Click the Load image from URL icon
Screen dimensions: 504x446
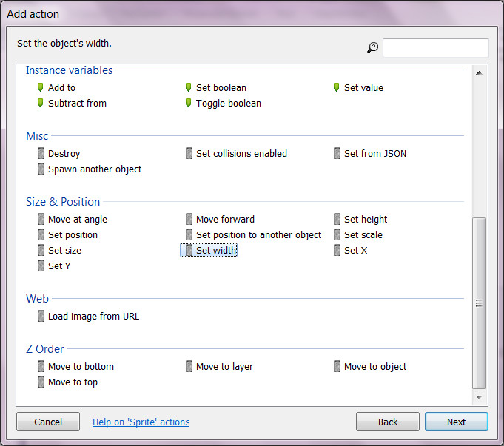click(x=41, y=317)
